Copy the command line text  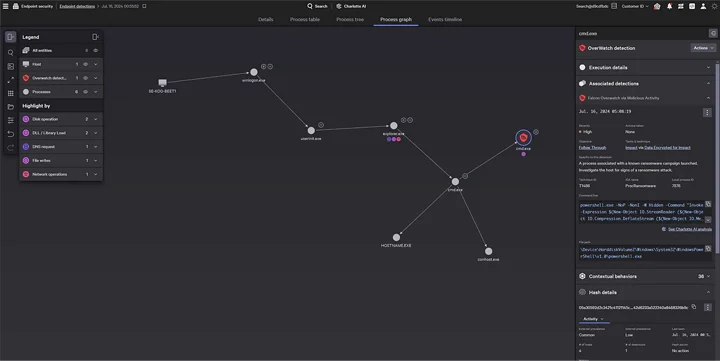(708, 204)
